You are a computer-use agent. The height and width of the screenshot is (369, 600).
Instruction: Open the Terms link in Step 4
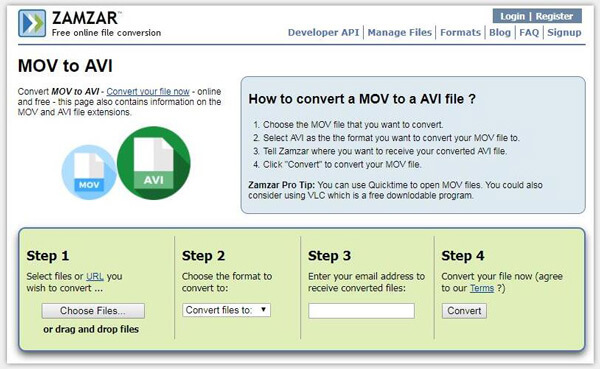[482, 288]
